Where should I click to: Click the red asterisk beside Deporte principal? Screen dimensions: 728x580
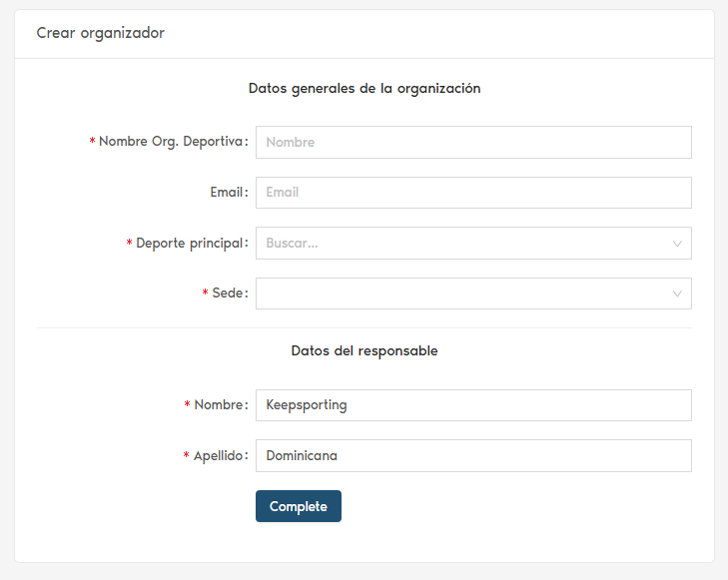click(x=129, y=245)
